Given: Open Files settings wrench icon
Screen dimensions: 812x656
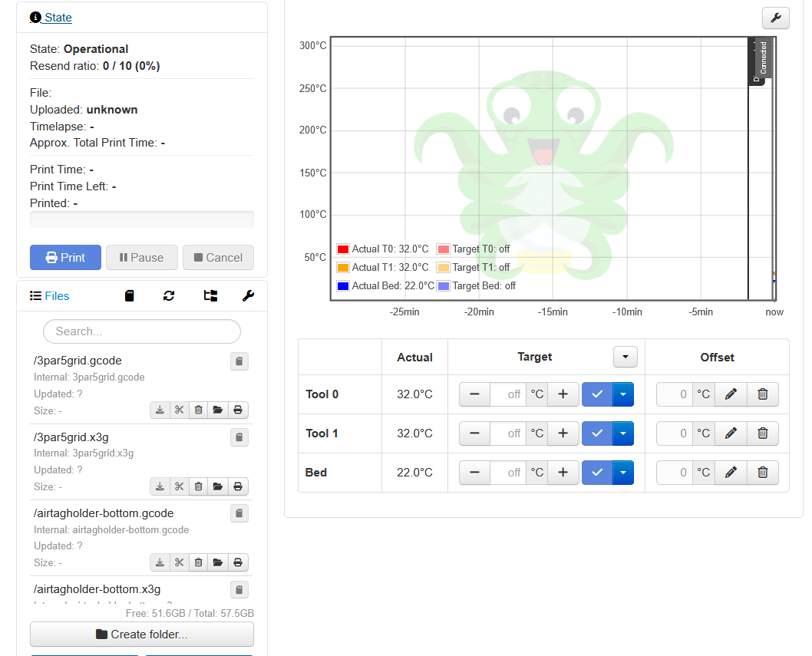Looking at the screenshot, I should click(248, 295).
